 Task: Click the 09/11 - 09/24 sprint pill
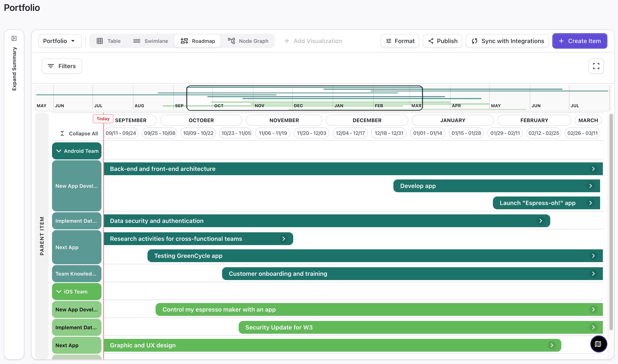pyautogui.click(x=121, y=133)
